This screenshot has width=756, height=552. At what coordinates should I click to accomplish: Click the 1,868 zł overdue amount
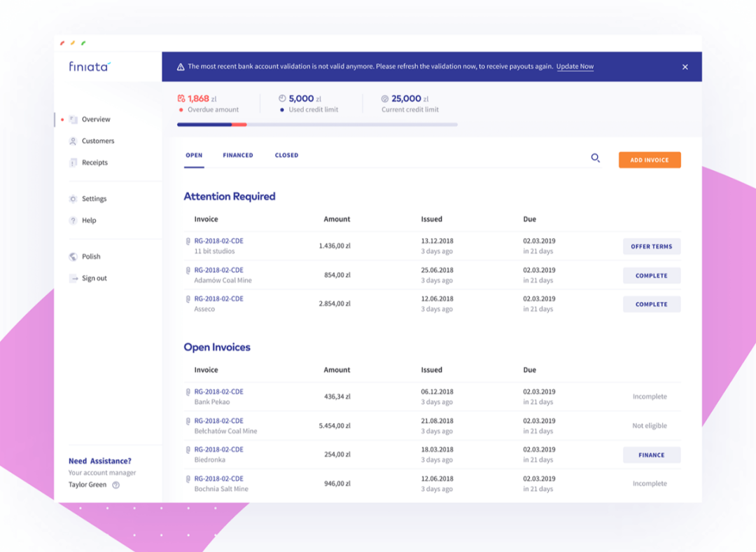[202, 99]
